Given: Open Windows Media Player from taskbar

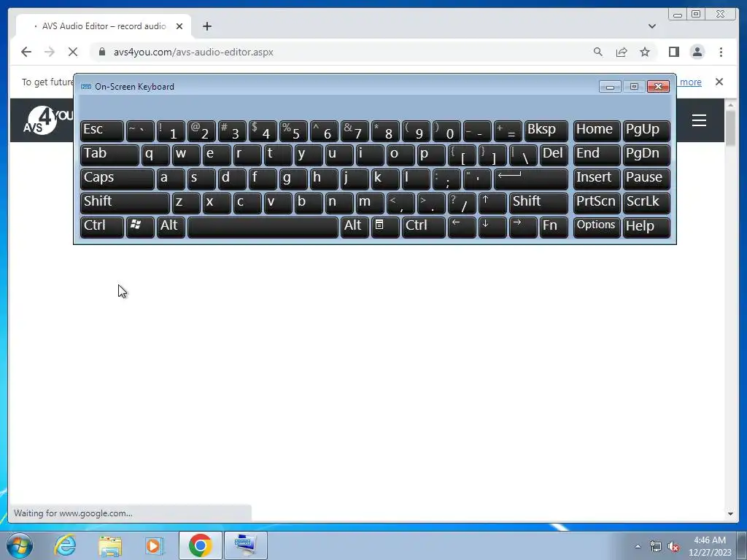Looking at the screenshot, I should point(154,545).
